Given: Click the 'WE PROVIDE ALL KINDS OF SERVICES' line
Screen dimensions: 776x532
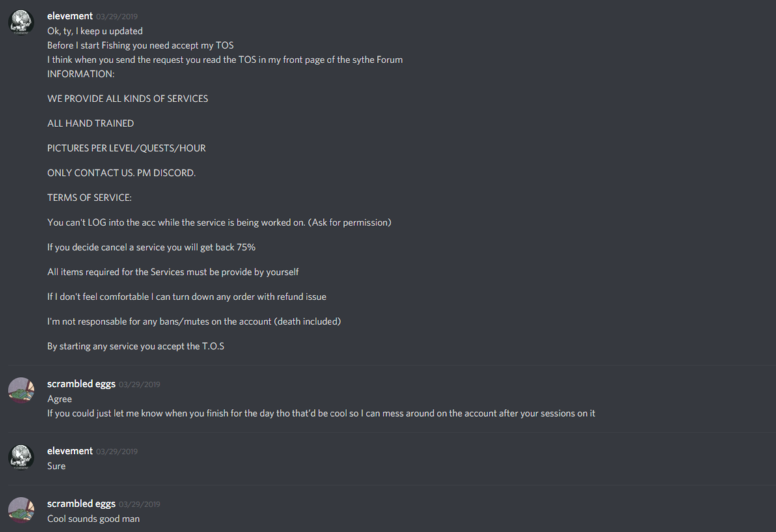Looking at the screenshot, I should 128,98.
